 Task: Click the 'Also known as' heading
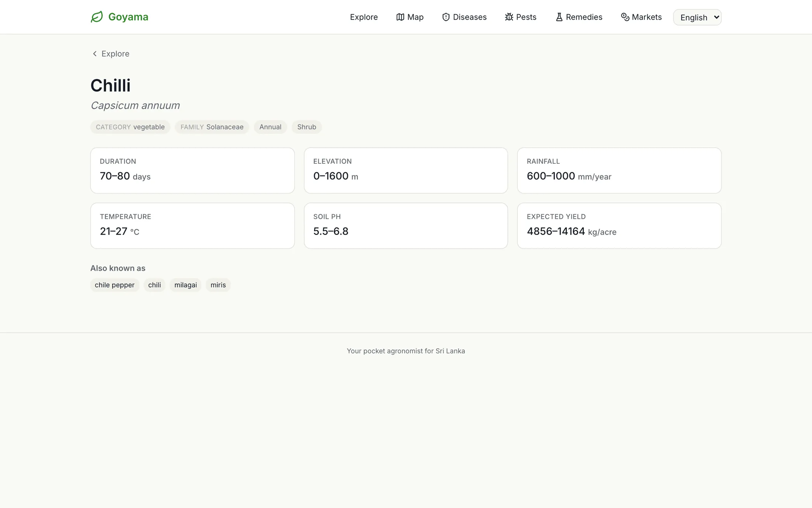[118, 268]
